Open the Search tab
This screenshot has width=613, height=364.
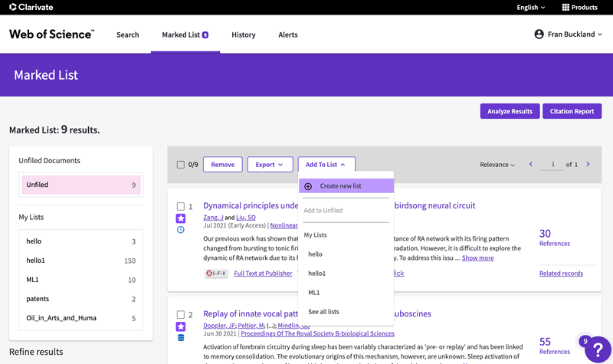(127, 34)
